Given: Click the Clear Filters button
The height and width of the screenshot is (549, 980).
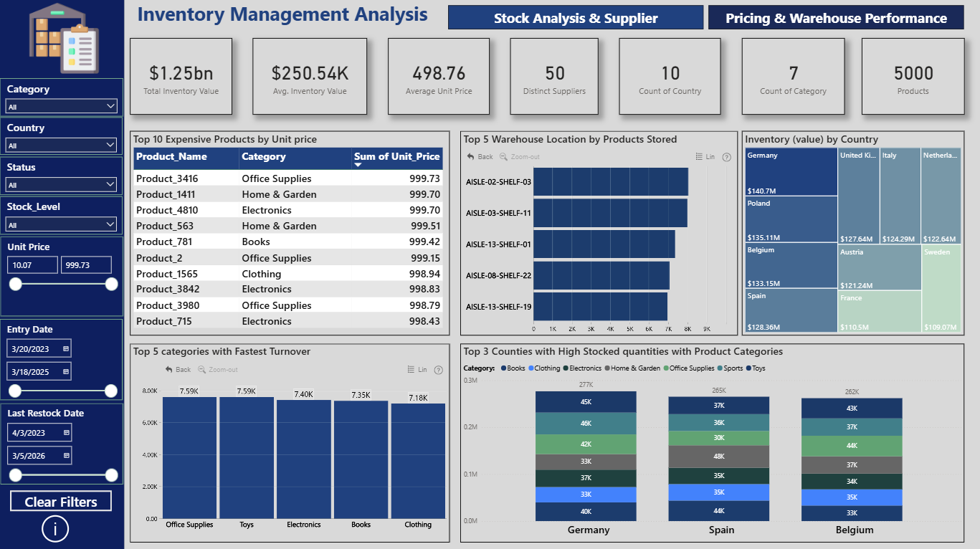Looking at the screenshot, I should 61,502.
